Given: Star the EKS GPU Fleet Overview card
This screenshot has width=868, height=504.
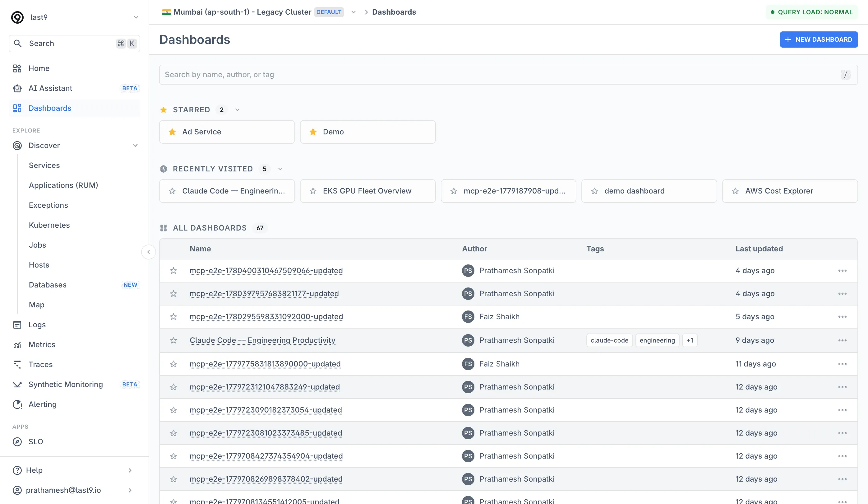Looking at the screenshot, I should (x=313, y=191).
